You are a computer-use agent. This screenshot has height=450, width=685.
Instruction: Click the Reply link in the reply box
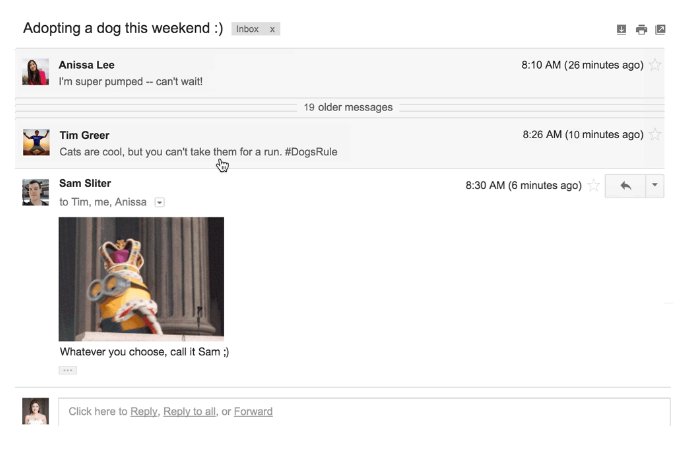pos(144,412)
